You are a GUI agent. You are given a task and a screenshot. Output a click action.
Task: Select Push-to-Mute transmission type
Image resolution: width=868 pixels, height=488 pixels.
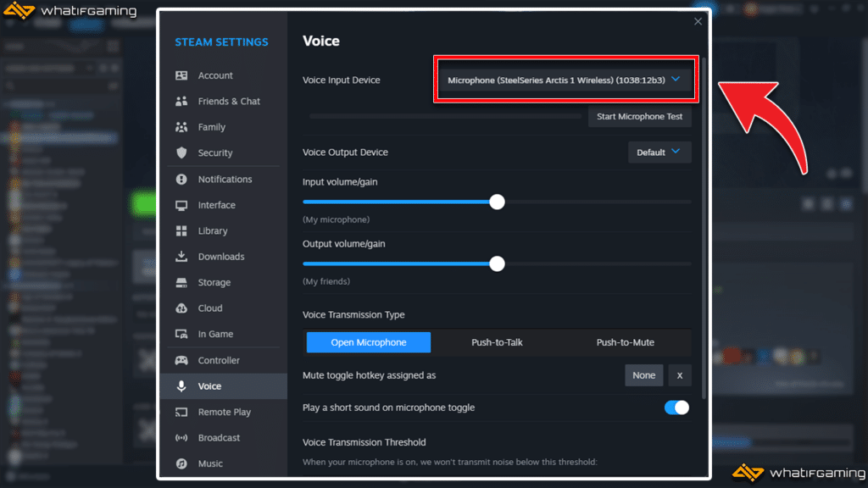(625, 342)
